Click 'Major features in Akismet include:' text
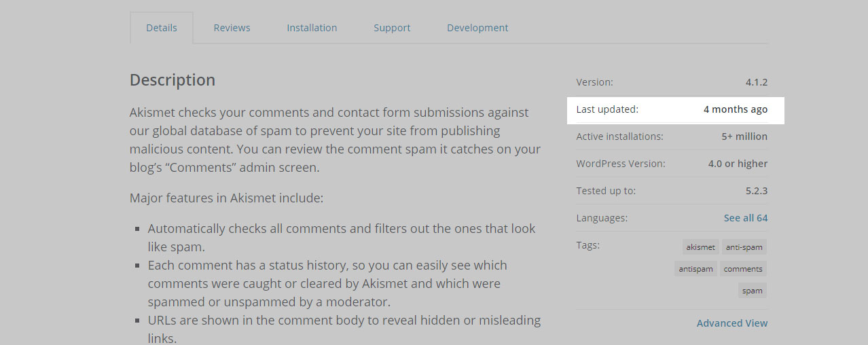868x345 pixels. point(226,198)
